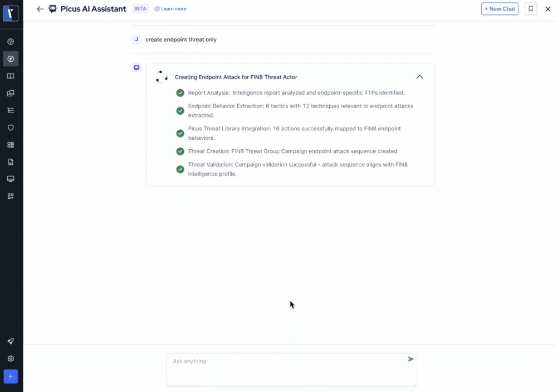The width and height of the screenshot is (557, 392).
Task: Click the bookmark icon button
Action: [x=531, y=9]
